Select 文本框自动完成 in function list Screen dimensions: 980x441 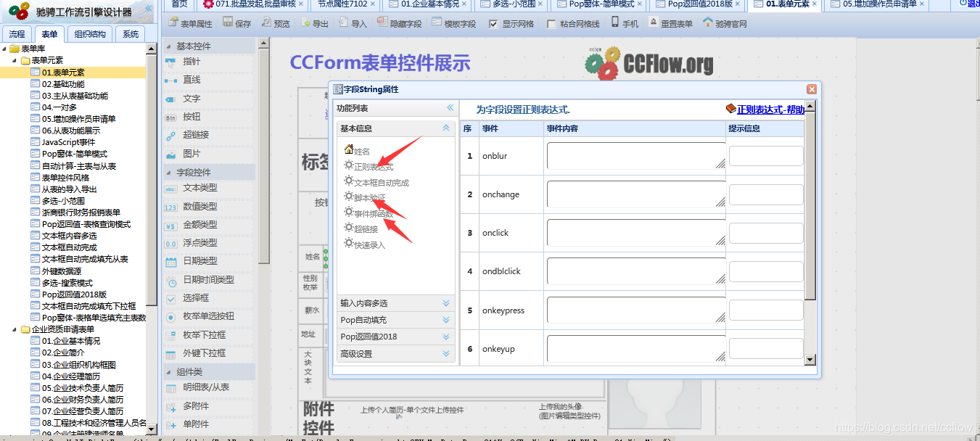[x=382, y=183]
